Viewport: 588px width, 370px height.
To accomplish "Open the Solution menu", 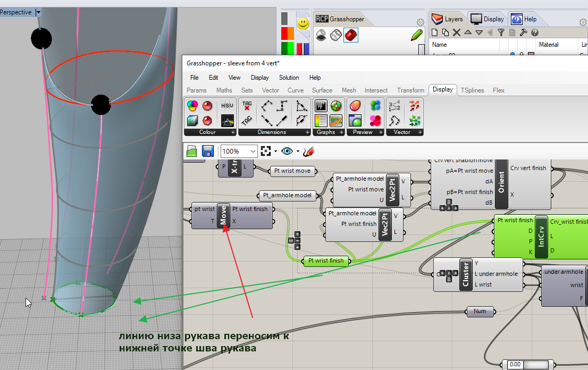I will click(289, 78).
